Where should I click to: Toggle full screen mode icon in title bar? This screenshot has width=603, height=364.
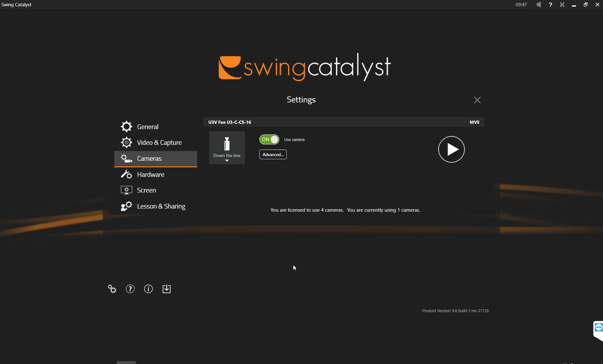[562, 5]
